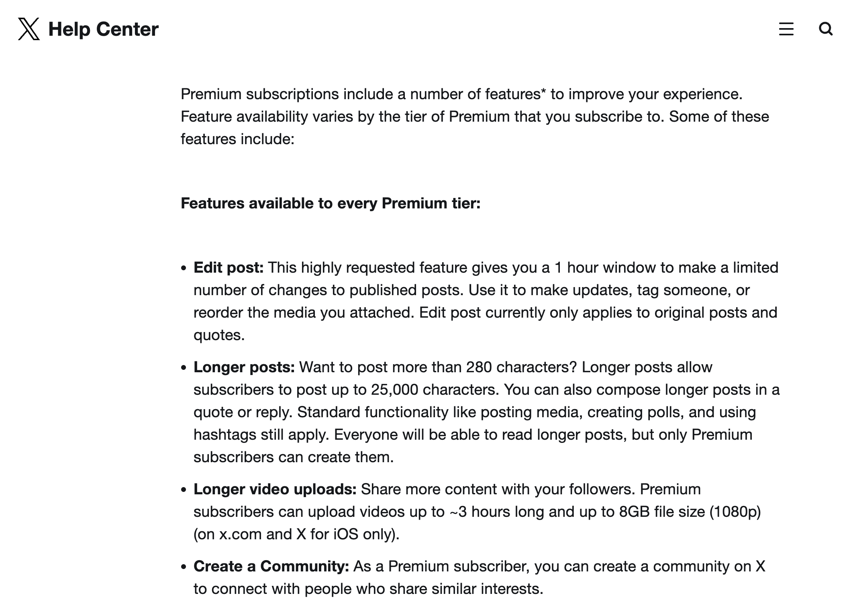Click the intro paragraph about Premium subscriptions
The width and height of the screenshot is (849, 616).
(462, 116)
